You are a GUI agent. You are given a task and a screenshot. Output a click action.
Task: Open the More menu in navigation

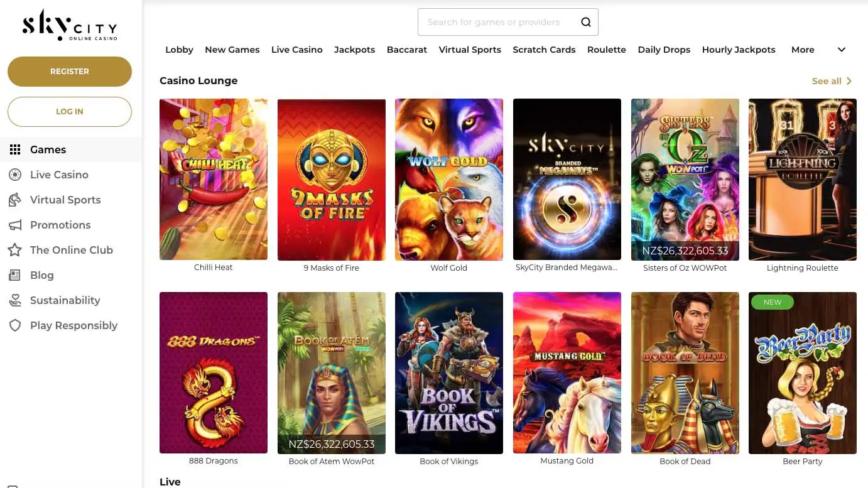tap(803, 50)
